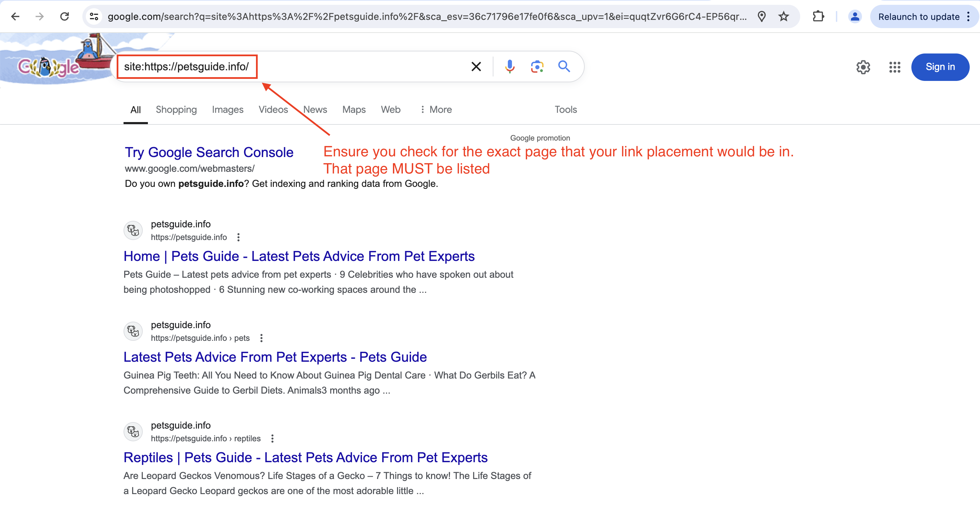Select the All results tab
Screen dimensions: 980x515
[136, 110]
